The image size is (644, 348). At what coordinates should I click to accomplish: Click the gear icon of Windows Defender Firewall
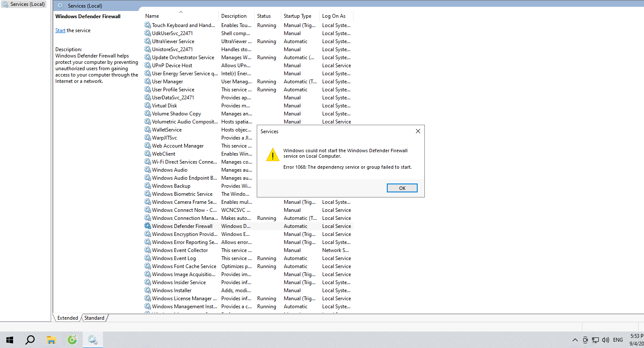(148, 226)
